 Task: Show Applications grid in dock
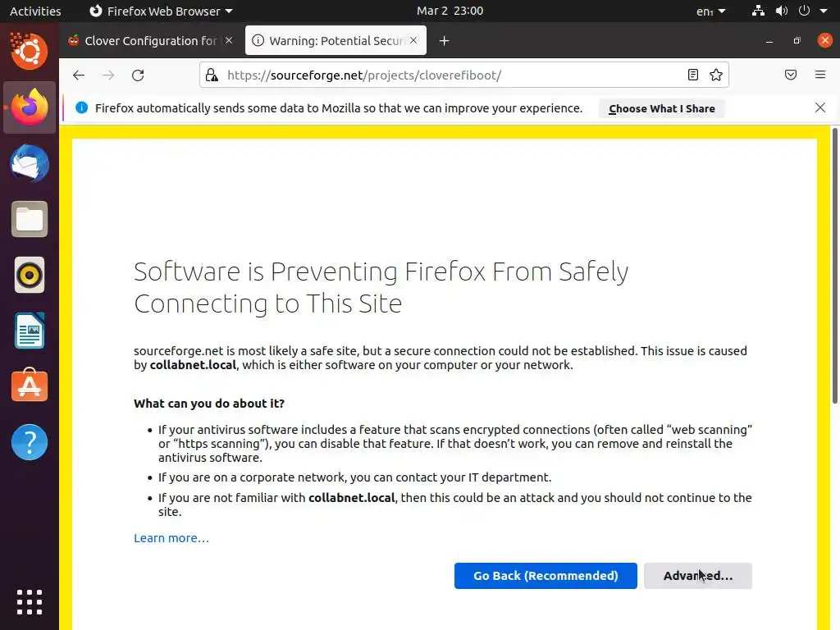click(x=30, y=602)
